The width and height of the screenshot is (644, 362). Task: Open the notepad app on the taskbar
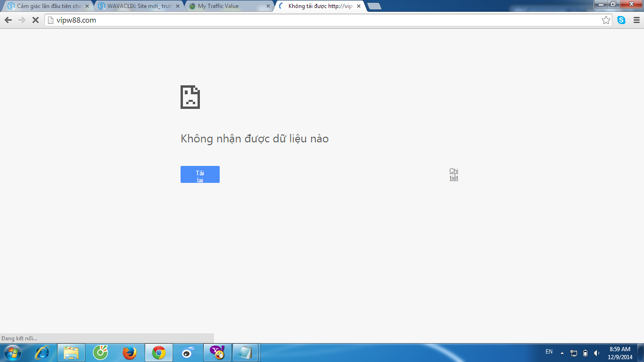(246, 353)
